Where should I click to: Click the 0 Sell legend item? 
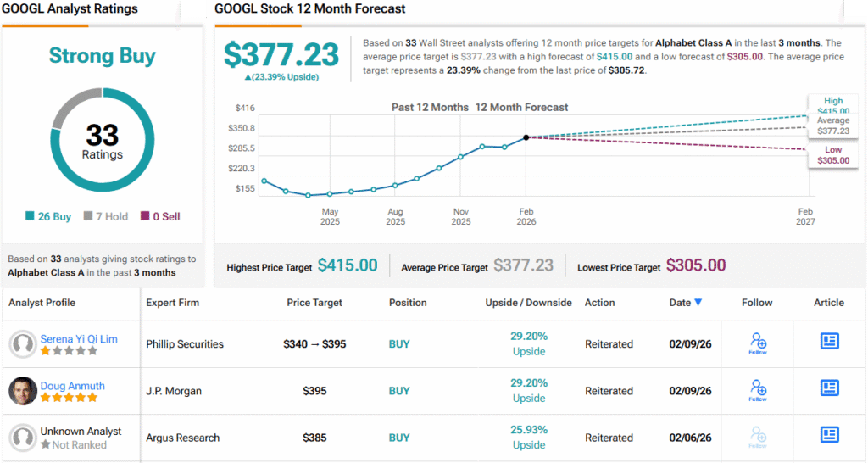coord(160,217)
